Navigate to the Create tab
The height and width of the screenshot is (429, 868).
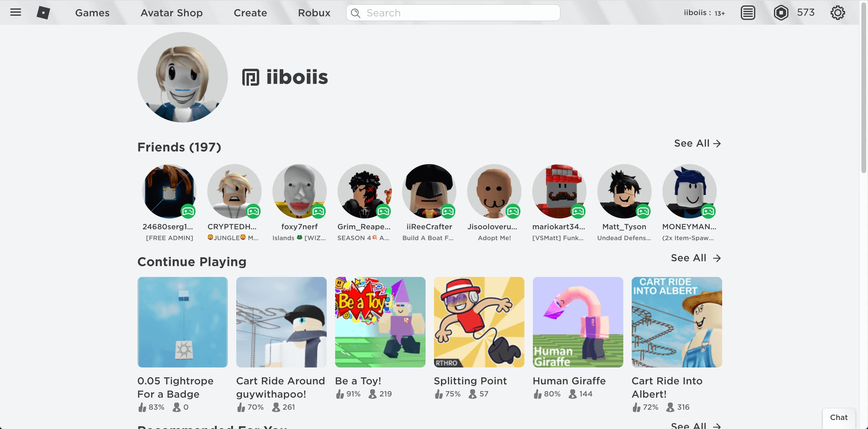click(x=250, y=12)
